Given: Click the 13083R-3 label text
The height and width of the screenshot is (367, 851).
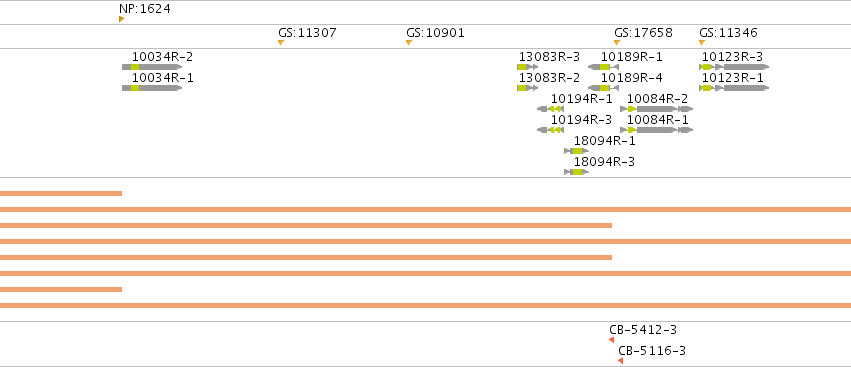Looking at the screenshot, I should pos(549,57).
